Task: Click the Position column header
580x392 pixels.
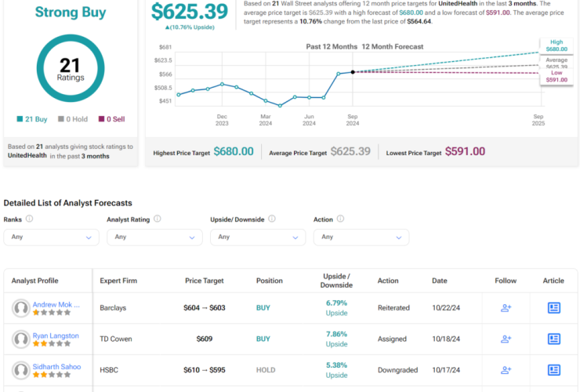Action: (270, 281)
